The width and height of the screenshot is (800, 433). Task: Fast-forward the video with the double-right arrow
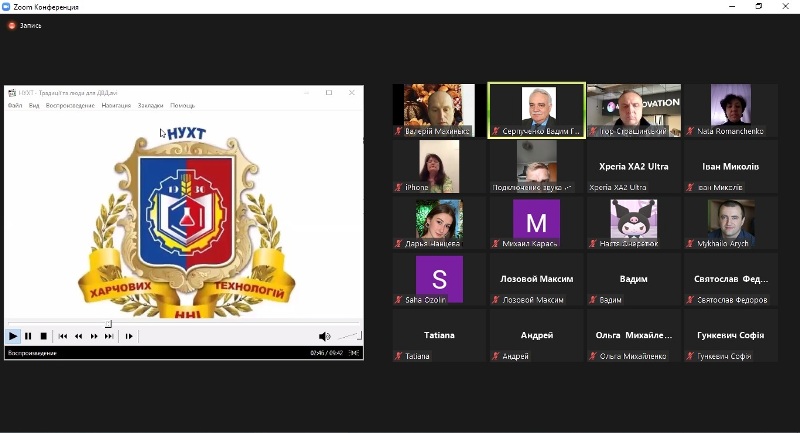pyautogui.click(x=94, y=336)
